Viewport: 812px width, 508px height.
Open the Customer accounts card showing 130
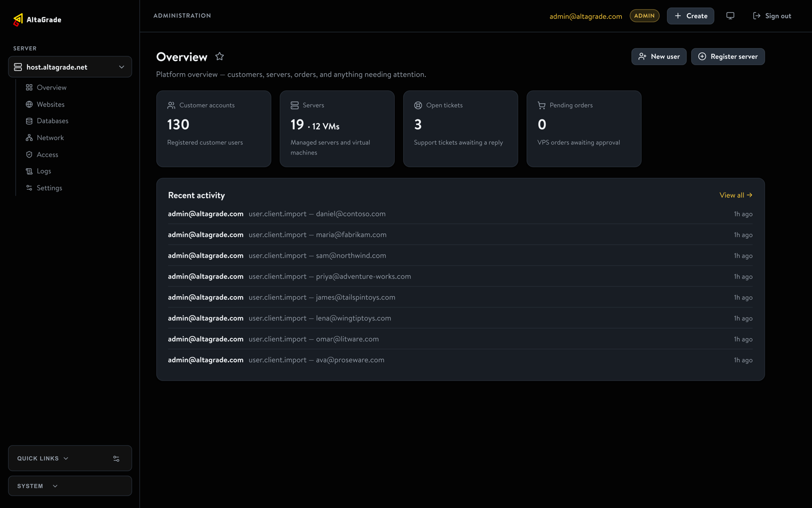(x=214, y=129)
